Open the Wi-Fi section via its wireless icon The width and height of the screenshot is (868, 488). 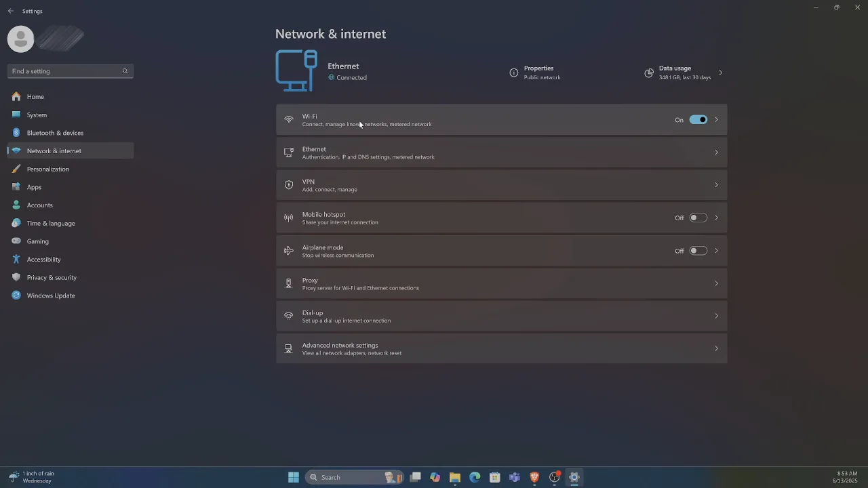(288, 119)
